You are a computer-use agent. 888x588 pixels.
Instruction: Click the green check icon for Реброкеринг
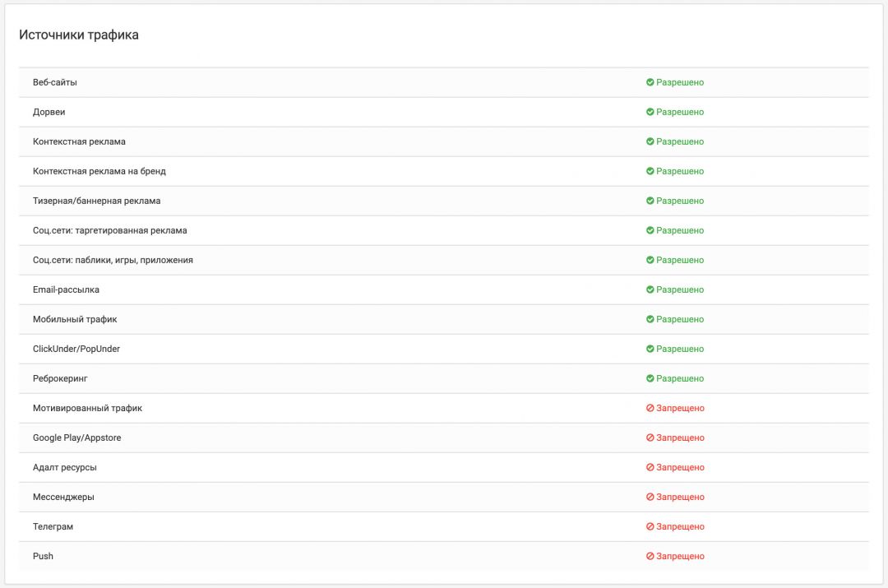[x=650, y=378]
